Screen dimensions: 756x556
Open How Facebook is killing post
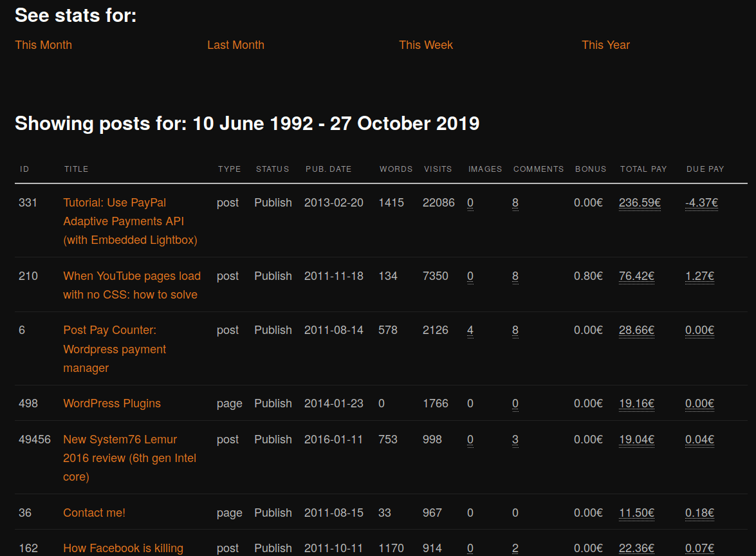tap(123, 548)
